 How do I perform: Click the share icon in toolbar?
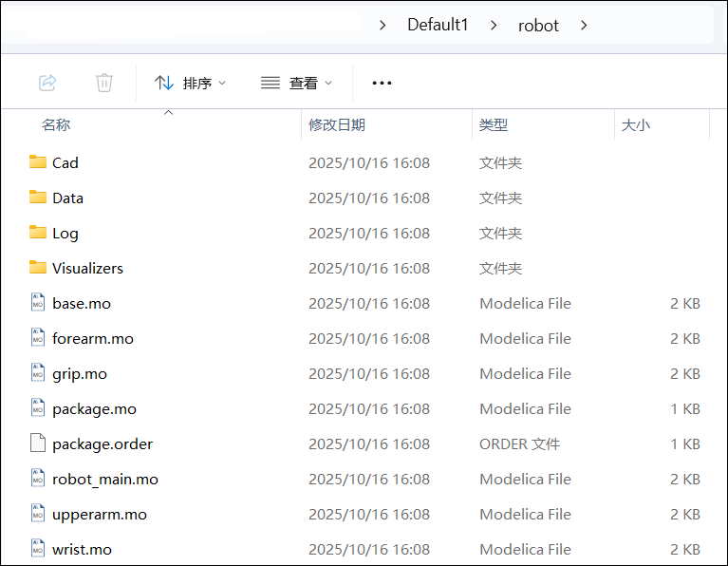(x=47, y=83)
